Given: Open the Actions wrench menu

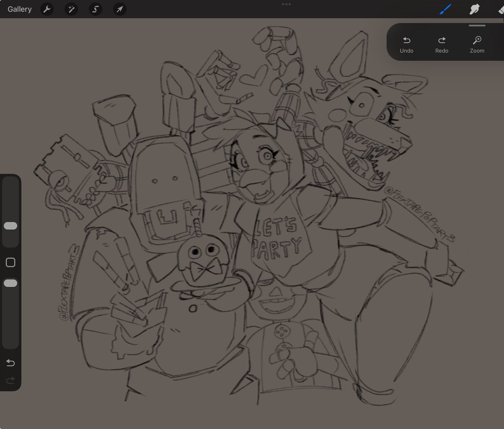Looking at the screenshot, I should 47,9.
